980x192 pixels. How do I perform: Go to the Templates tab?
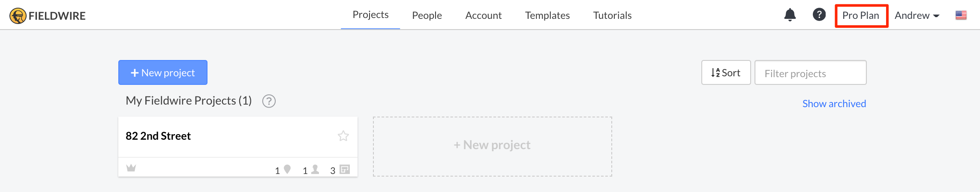(547, 15)
